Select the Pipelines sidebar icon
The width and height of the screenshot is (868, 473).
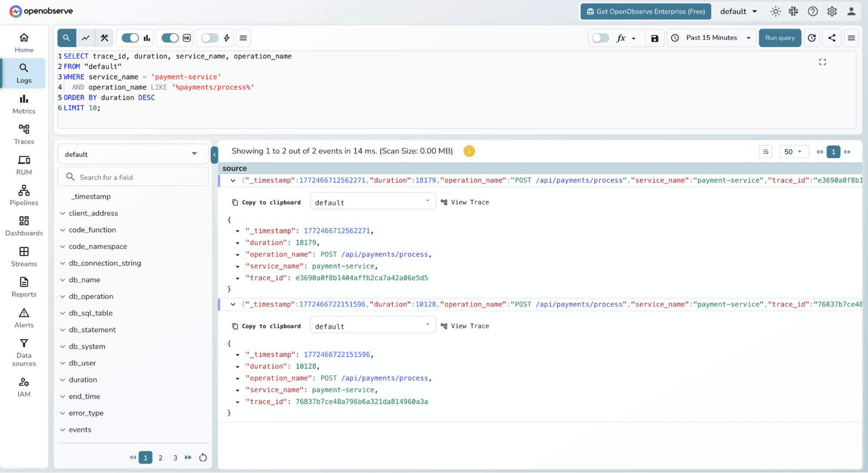(24, 195)
